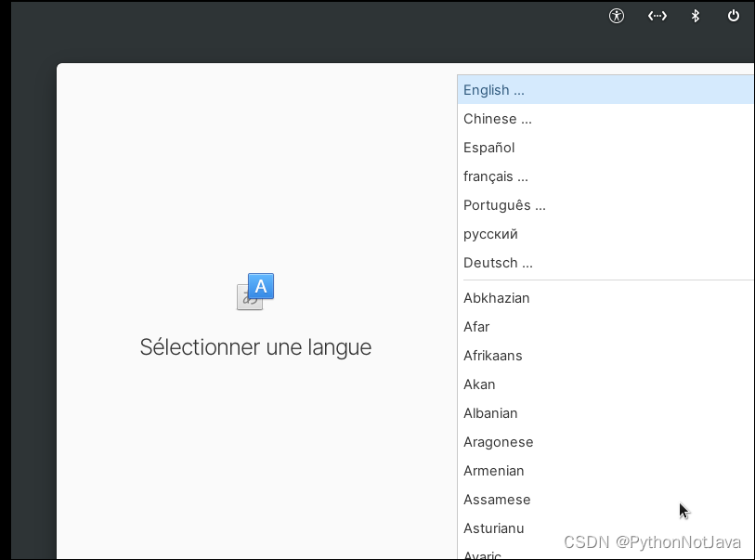Select Assamese language entry
The height and width of the screenshot is (560, 755).
[x=605, y=500]
